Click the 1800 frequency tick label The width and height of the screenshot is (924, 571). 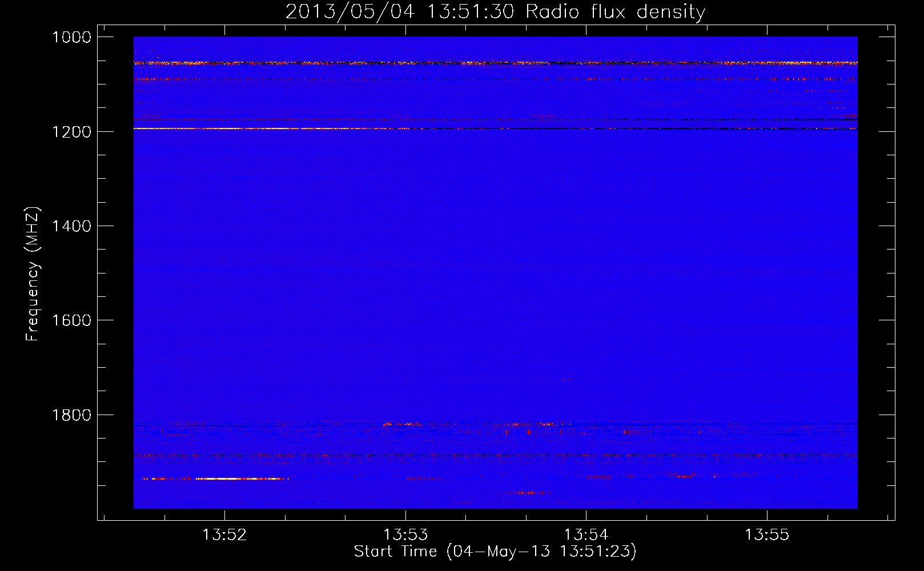click(71, 415)
